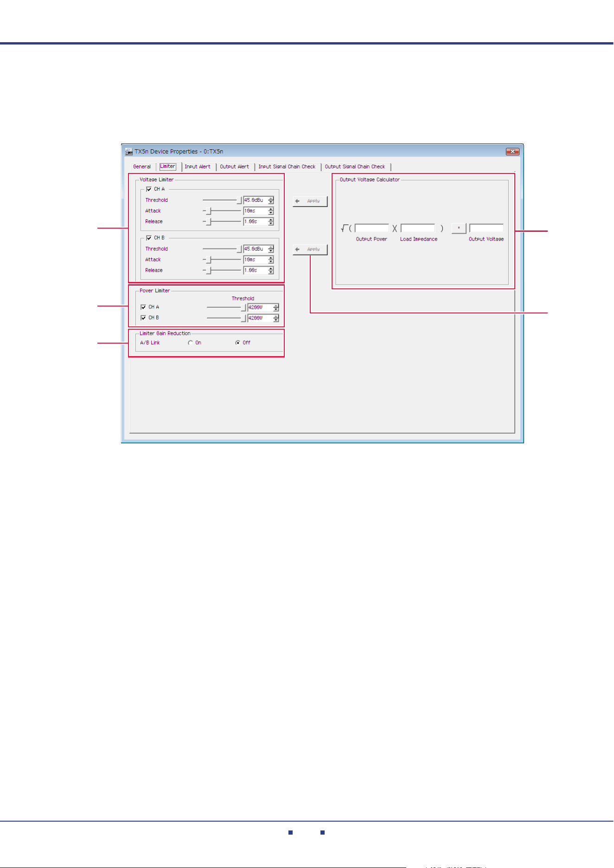This screenshot has width=614, height=868.
Task: Switch to the General tab
Action: pyautogui.click(x=142, y=166)
